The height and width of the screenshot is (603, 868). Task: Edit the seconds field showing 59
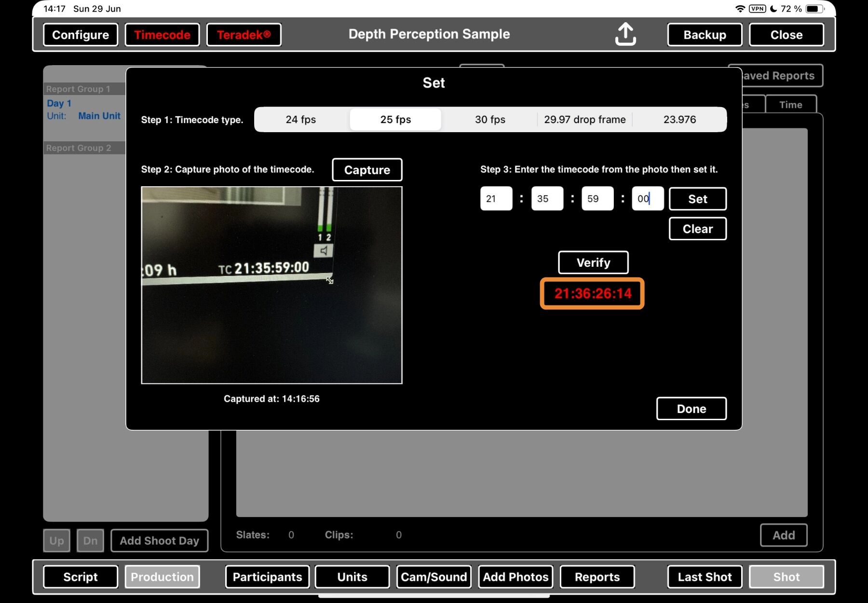point(597,199)
